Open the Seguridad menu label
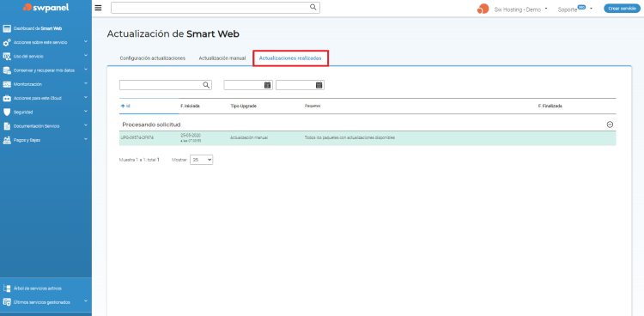Image resolution: width=644 pixels, height=316 pixels. [x=23, y=112]
